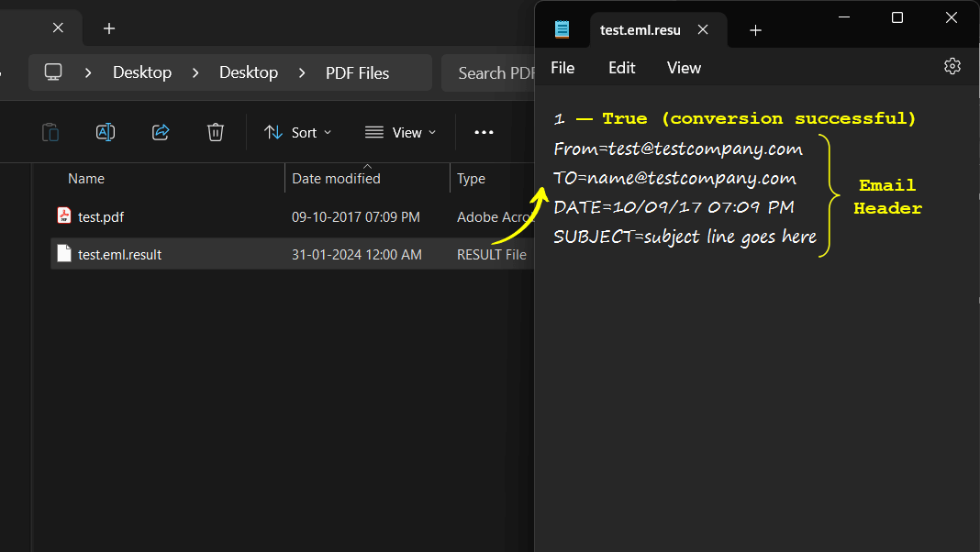Click the Delete trash icon
The image size is (980, 552).
pyautogui.click(x=216, y=132)
